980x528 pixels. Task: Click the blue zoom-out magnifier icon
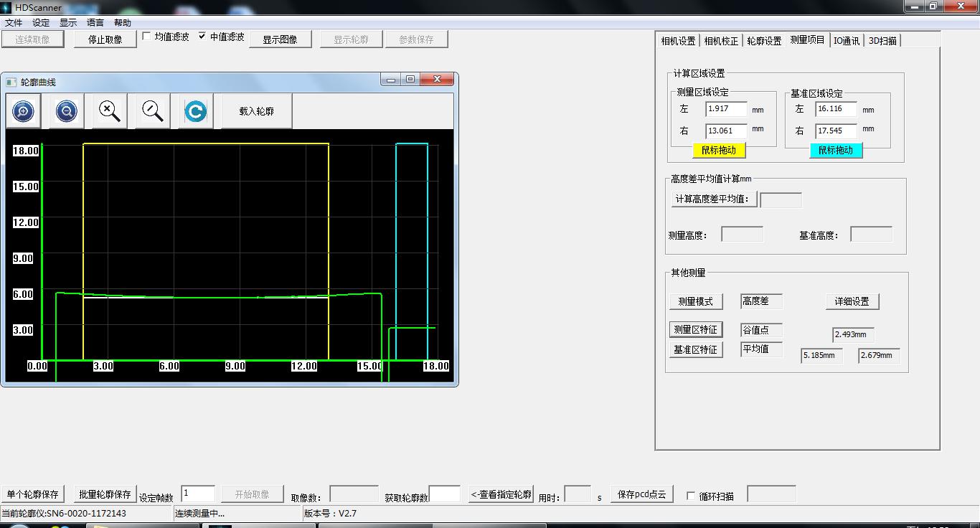66,111
